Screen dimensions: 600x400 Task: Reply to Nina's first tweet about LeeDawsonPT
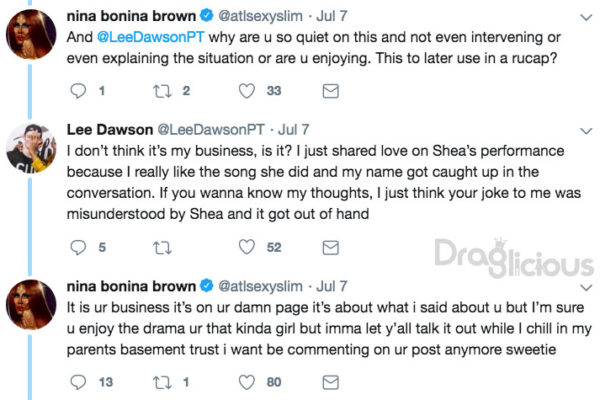78,91
